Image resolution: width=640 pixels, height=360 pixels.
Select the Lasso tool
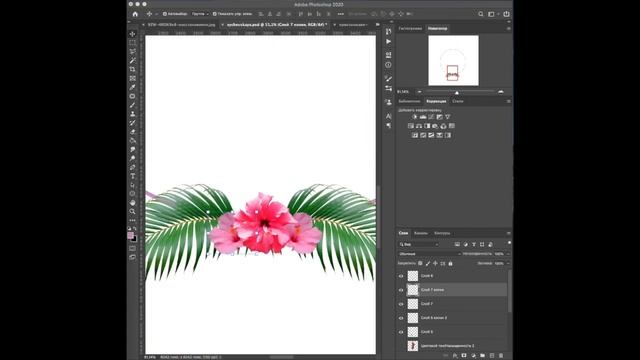click(132, 52)
